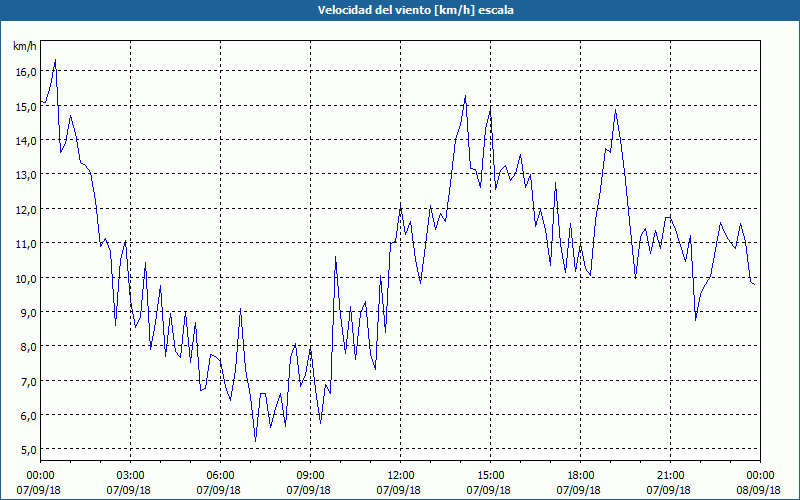Click the 21:00 time axis label

tap(670, 475)
